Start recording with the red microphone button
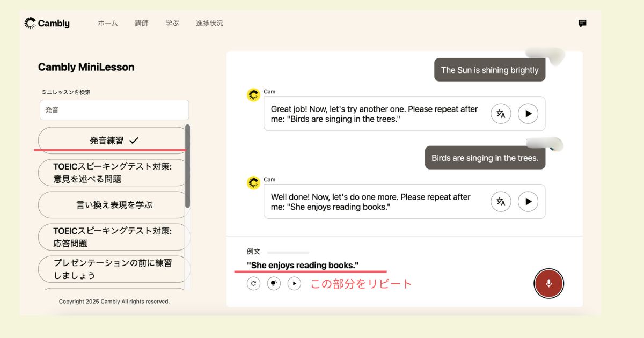644x338 pixels. tap(548, 283)
